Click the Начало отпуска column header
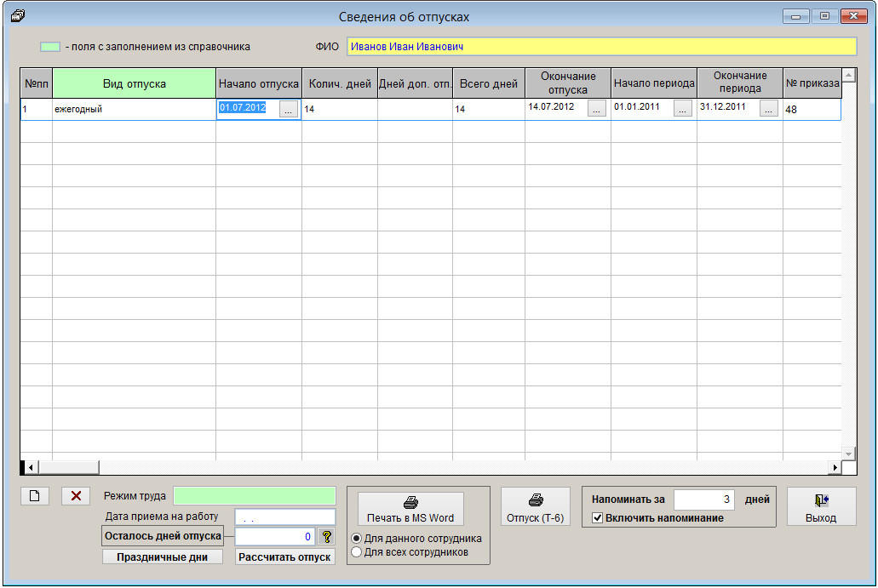The height and width of the screenshot is (588, 878). click(x=259, y=84)
